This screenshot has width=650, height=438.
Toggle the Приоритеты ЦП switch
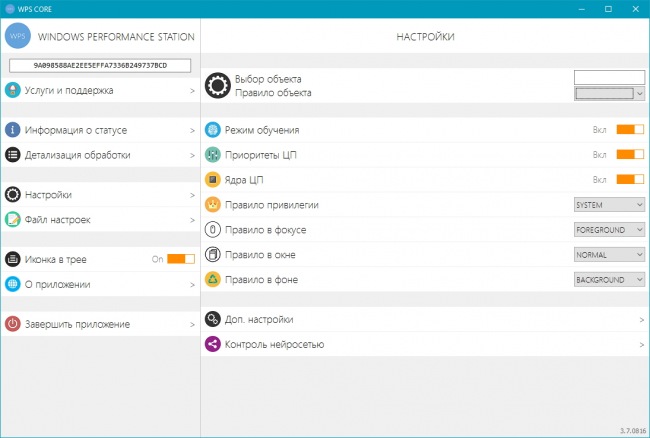(630, 154)
